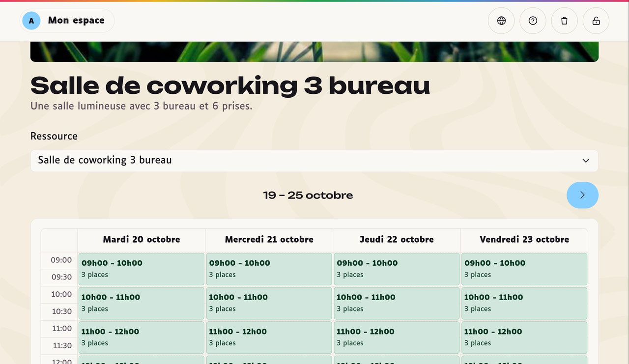Click the "11:00" time label
This screenshot has width=629, height=364.
[x=61, y=328]
